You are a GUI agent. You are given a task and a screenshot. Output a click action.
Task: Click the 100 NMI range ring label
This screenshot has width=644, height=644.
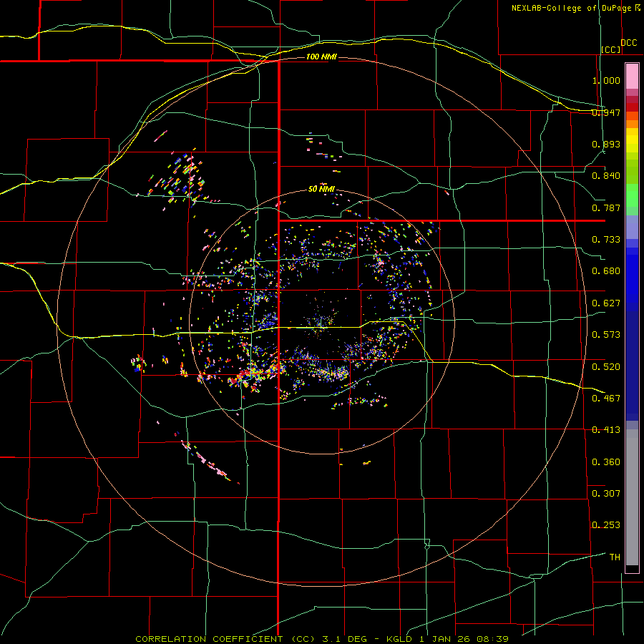coord(321,57)
